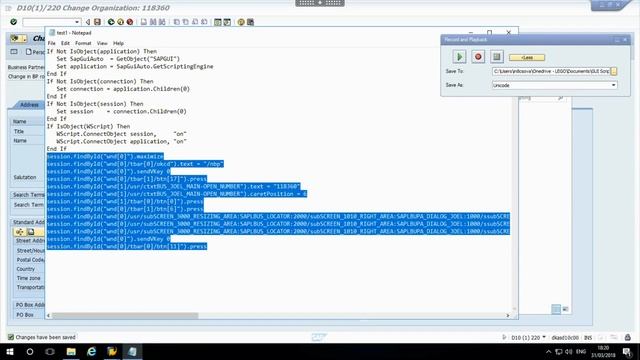Show hidden system tray icons
640x360 pixels.
point(548,351)
